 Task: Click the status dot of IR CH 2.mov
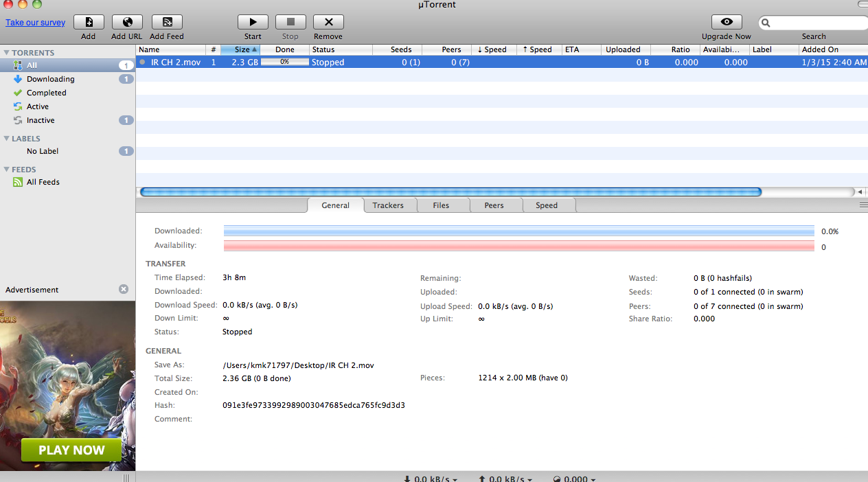[143, 62]
